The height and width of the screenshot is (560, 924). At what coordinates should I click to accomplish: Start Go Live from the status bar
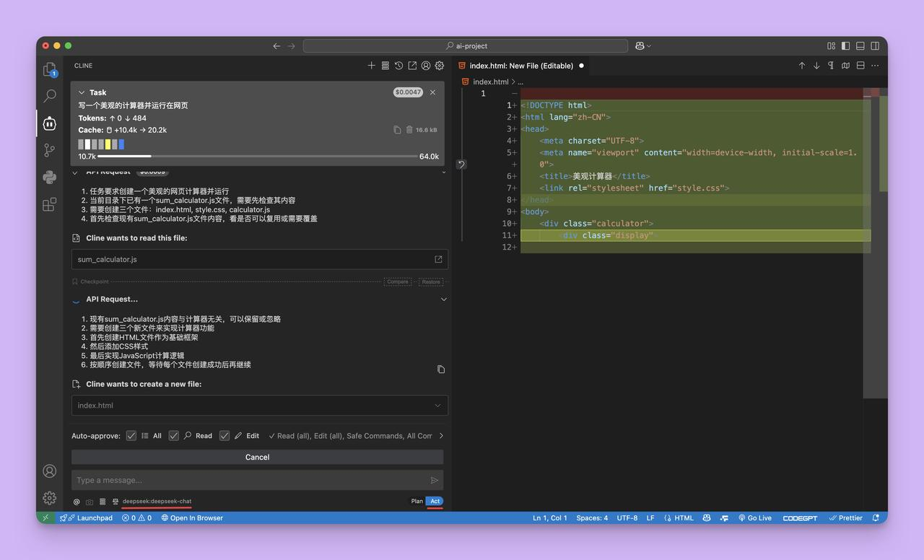click(755, 517)
